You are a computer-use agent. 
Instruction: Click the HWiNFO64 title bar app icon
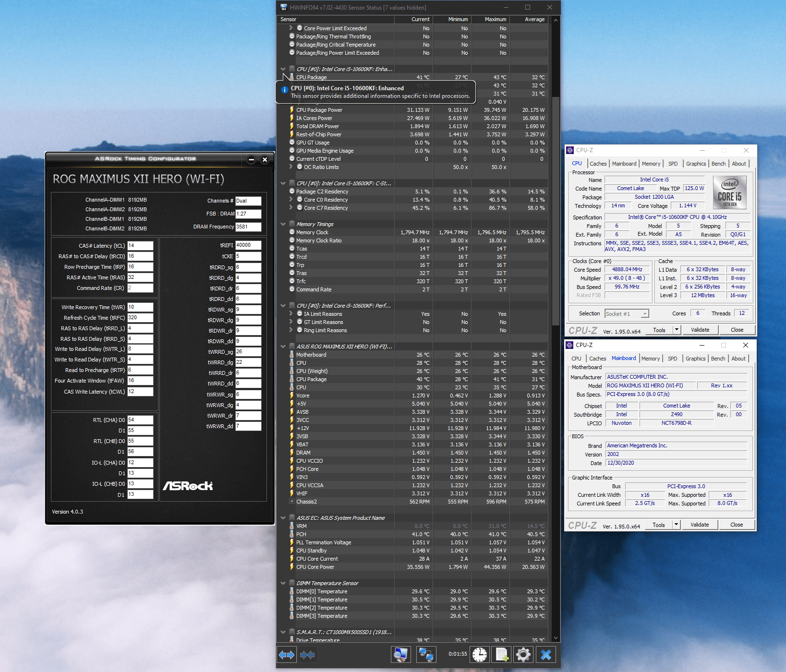click(x=284, y=7)
